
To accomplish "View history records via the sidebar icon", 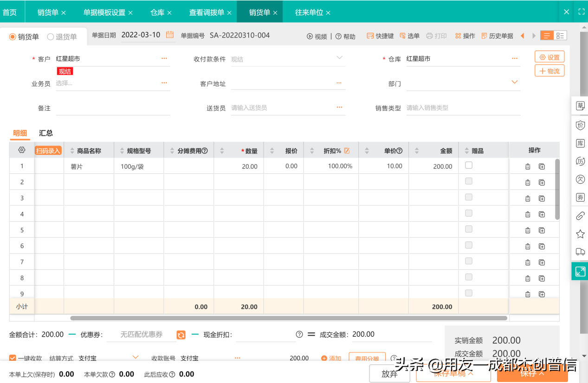I will click(580, 161).
